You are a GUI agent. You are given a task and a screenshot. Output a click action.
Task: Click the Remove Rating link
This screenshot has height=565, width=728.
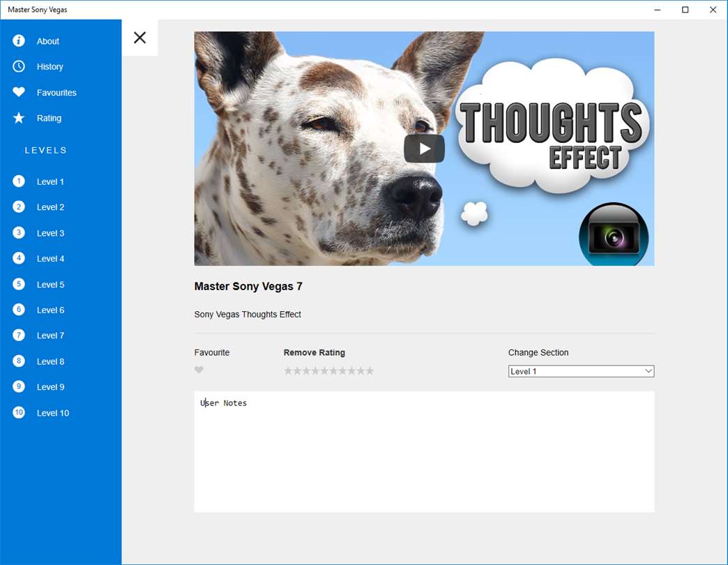314,352
